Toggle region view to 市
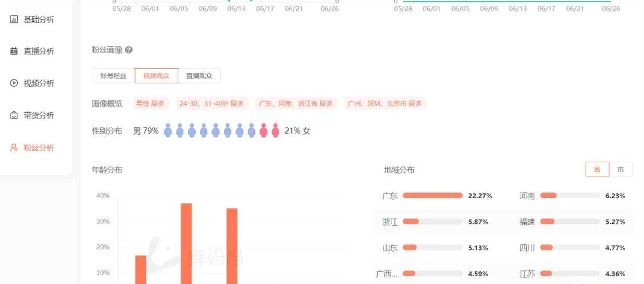 pyautogui.click(x=621, y=170)
